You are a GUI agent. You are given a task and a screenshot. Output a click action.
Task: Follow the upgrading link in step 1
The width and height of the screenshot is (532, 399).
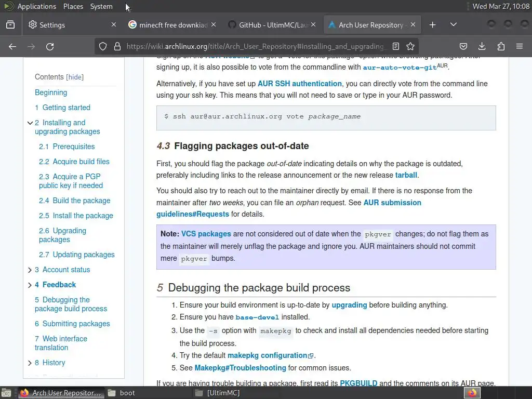click(349, 305)
